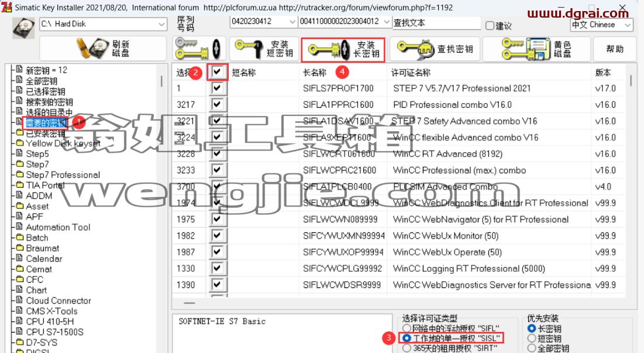Click Install Long Key (安装长密钥)
Screen dimensions: 644x353
click(343, 49)
